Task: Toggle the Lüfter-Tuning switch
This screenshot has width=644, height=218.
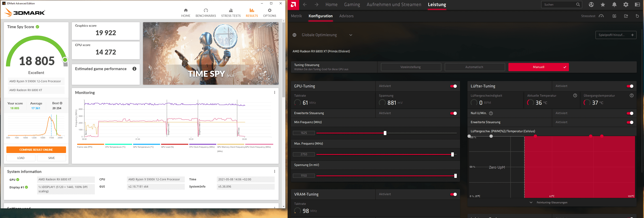Action: [630, 86]
